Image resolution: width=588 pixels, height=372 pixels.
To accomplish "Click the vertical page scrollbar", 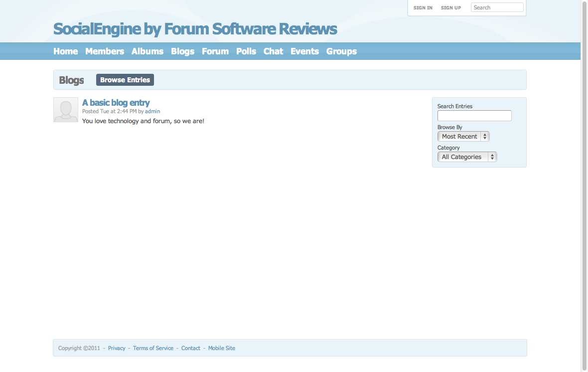I will pyautogui.click(x=584, y=186).
